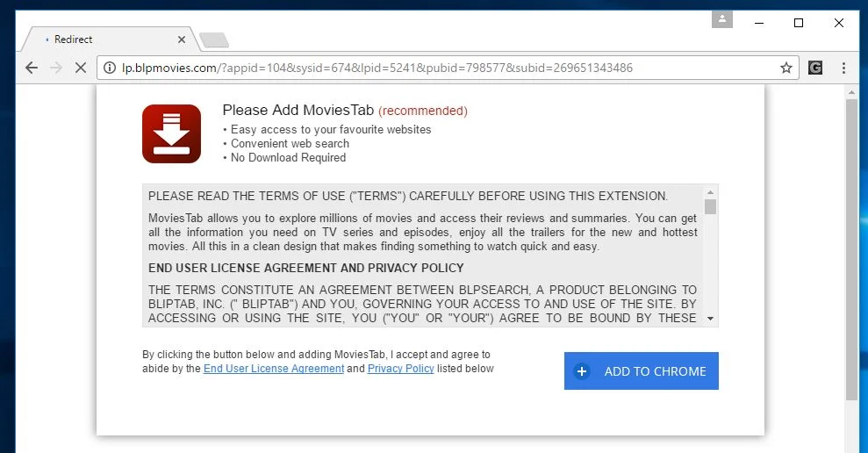Click the page vertical scrollbar thumb
The image size is (868, 453).
[x=851, y=249]
